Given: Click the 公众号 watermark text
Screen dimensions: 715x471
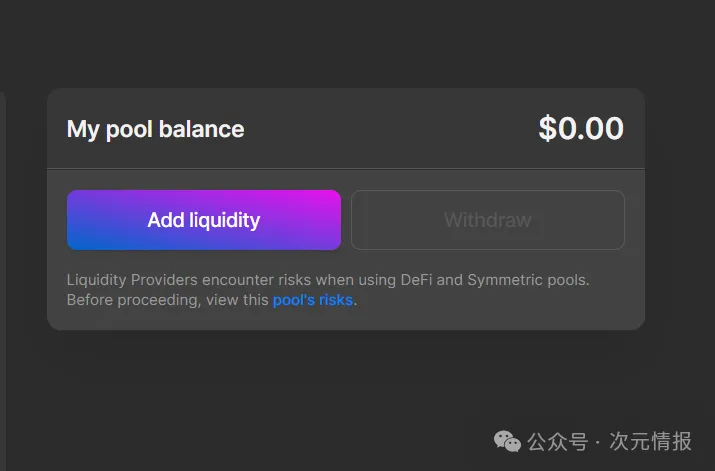Looking at the screenshot, I should coord(557,441).
